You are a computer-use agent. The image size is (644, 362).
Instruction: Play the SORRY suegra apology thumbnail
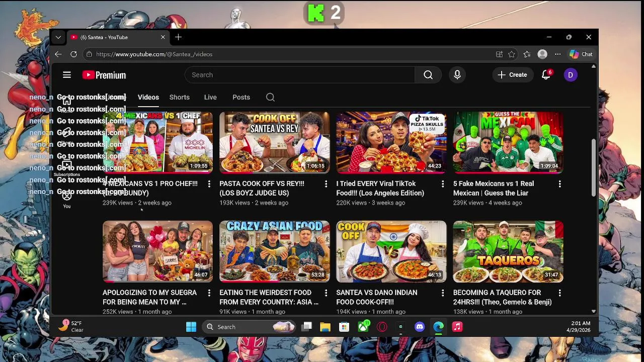pos(157,251)
